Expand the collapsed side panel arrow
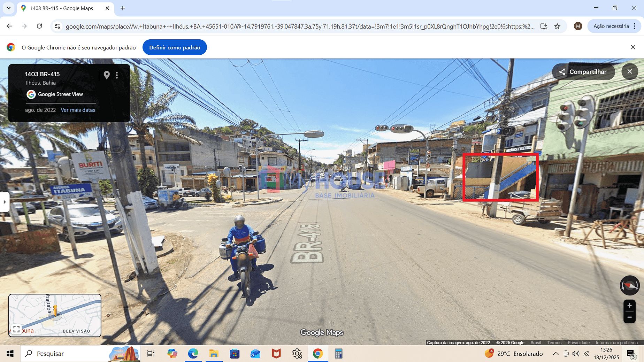644x362 pixels. (x=4, y=202)
